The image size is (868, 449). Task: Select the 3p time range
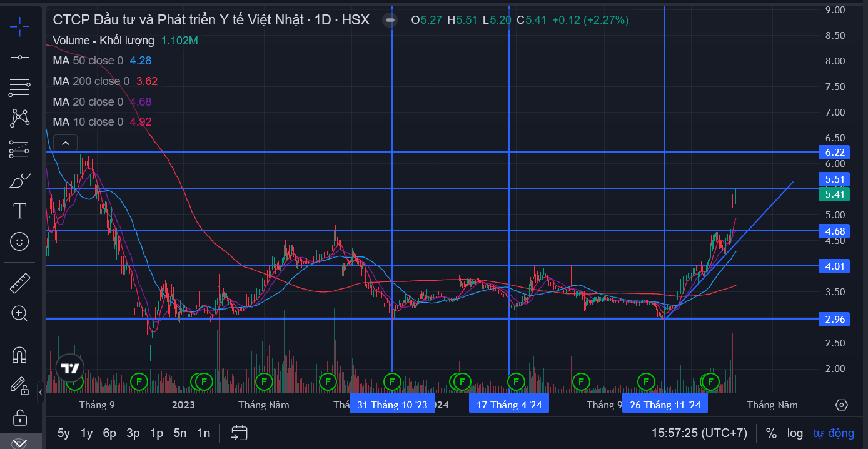[133, 433]
